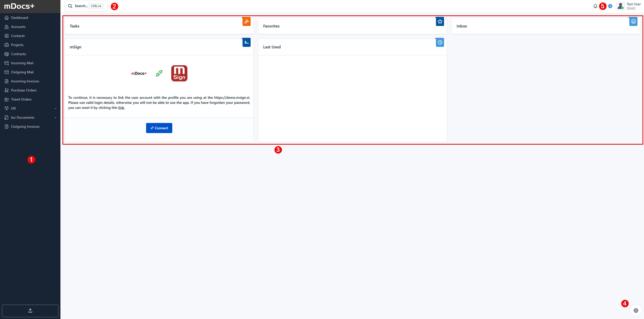Click the Contacts icon in sidebar
This screenshot has width=644, height=319.
(x=7, y=36)
